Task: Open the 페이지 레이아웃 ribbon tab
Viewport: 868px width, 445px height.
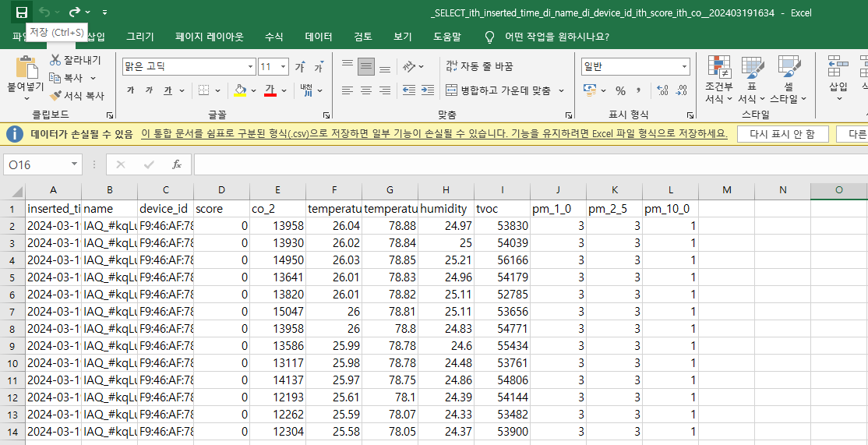Action: tap(209, 37)
